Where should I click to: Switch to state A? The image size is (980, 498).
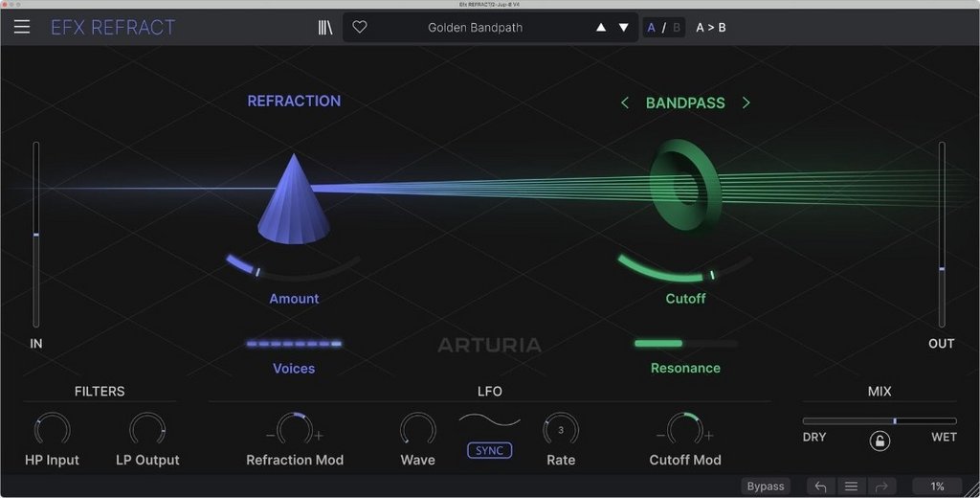(x=651, y=28)
